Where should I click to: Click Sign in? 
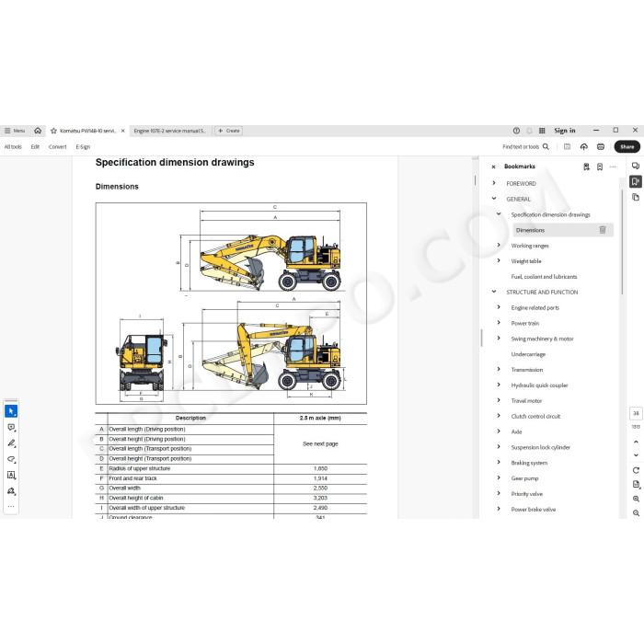point(565,131)
